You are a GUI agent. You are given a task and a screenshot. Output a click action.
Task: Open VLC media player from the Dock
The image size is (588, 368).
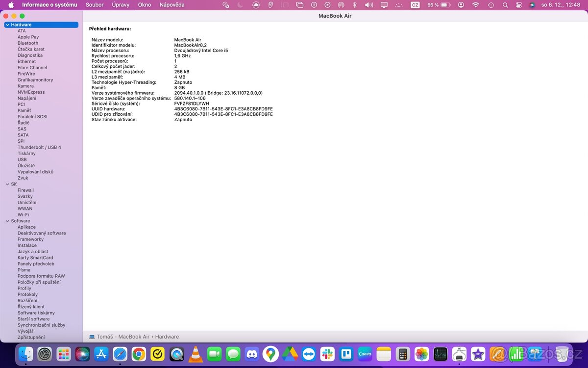[195, 353]
